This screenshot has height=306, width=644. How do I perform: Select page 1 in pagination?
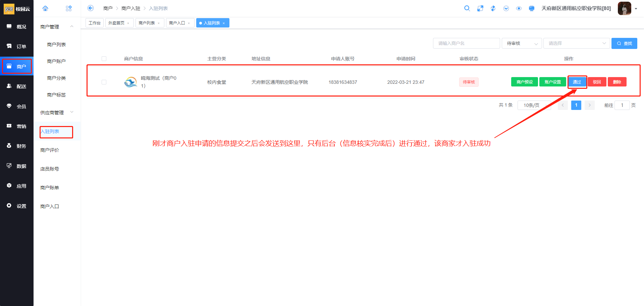coord(576,105)
